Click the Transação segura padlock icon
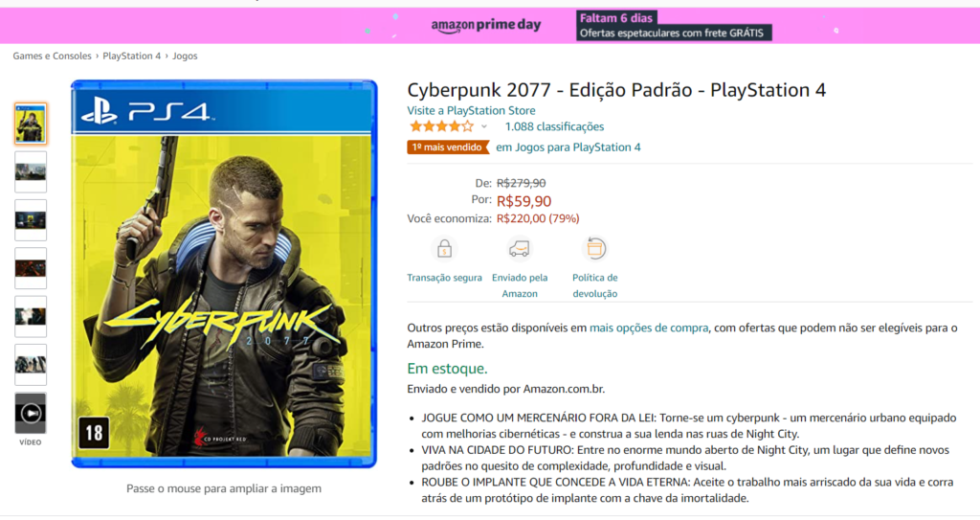This screenshot has height=520, width=980. pos(444,249)
